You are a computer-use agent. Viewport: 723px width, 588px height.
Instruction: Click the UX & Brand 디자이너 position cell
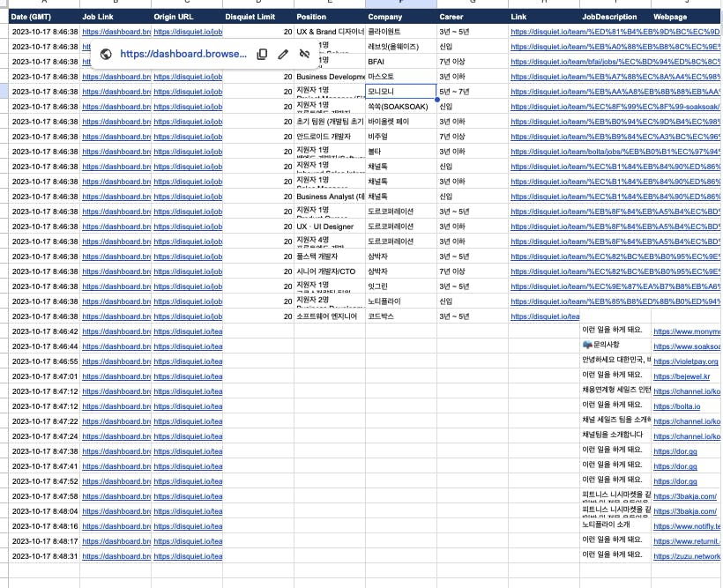coord(330,32)
